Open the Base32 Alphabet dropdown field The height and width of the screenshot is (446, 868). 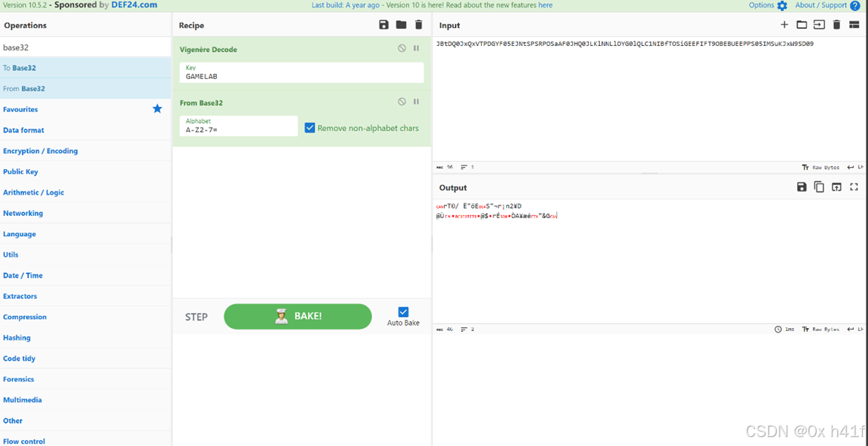(238, 125)
